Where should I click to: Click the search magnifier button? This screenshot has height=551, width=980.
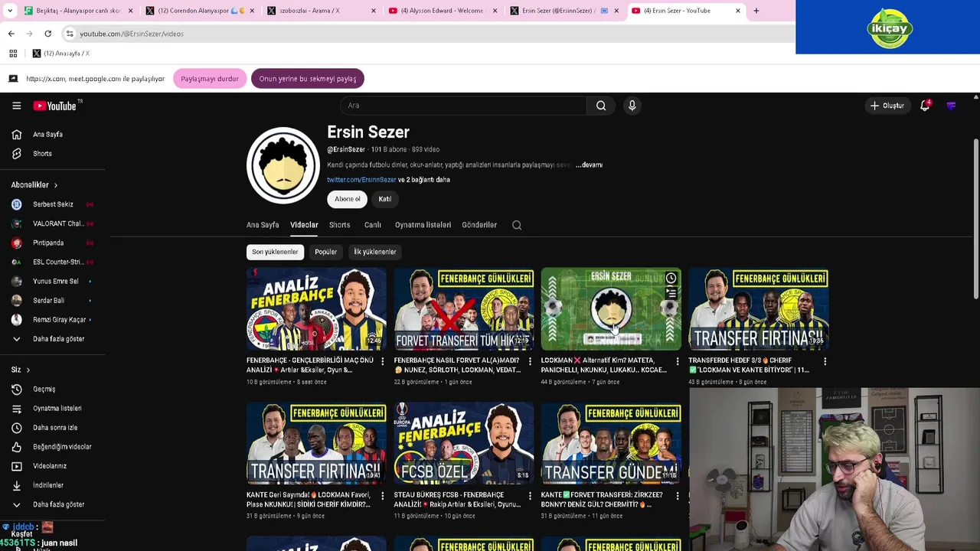click(601, 106)
